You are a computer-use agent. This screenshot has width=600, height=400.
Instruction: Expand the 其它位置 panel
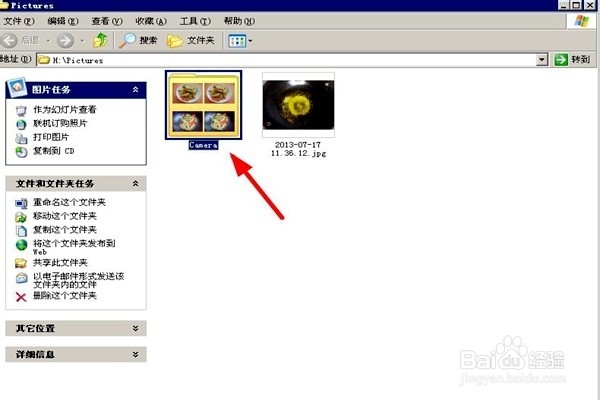click(135, 328)
